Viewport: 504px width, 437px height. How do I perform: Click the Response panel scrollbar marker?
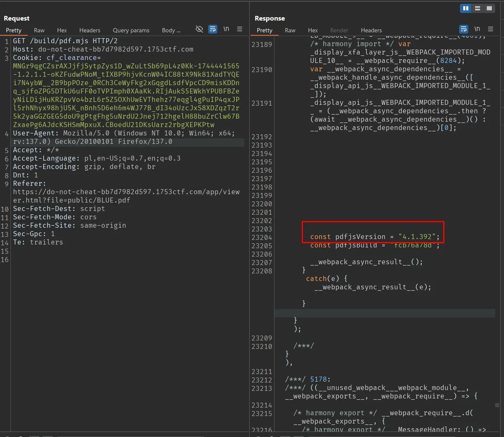pos(497,405)
